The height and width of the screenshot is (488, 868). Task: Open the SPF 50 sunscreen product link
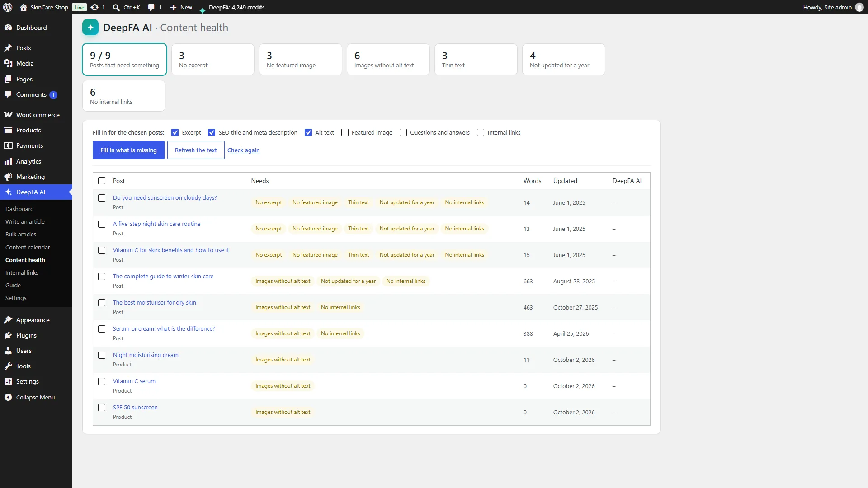[135, 407]
